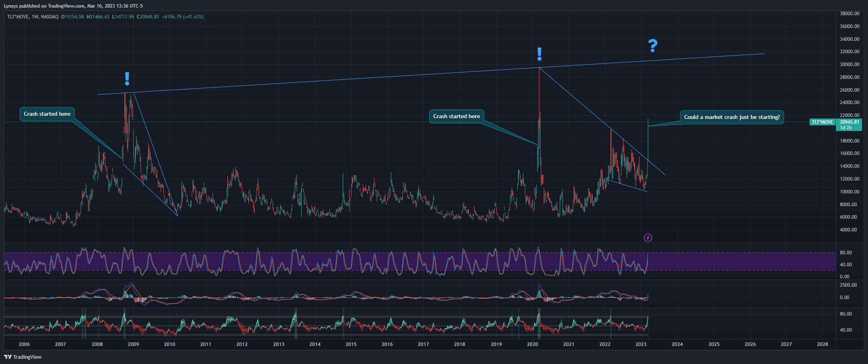The height and width of the screenshot is (364, 868).
Task: Click the 2027 year label on time axis
Action: click(786, 344)
